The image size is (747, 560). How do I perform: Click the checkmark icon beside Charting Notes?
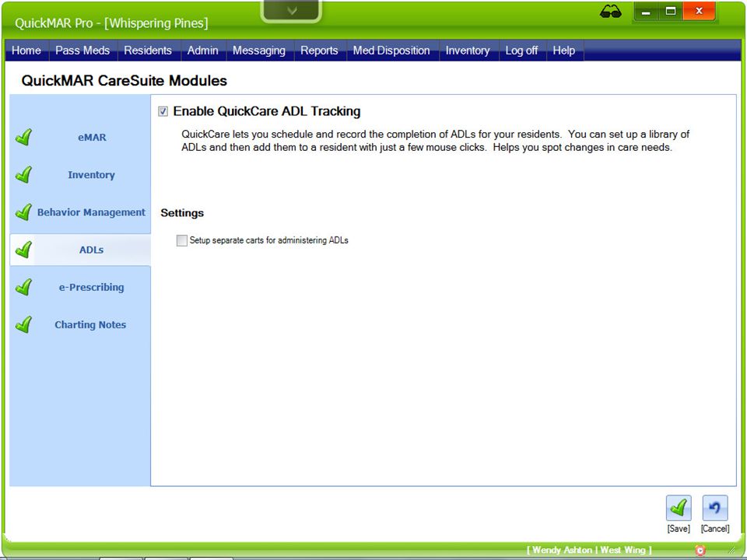[x=23, y=325]
